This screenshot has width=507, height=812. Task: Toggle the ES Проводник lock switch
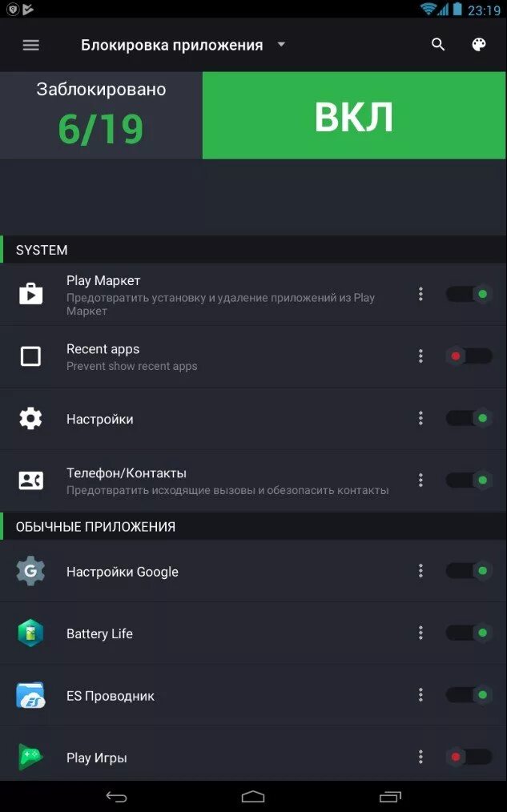click(469, 695)
